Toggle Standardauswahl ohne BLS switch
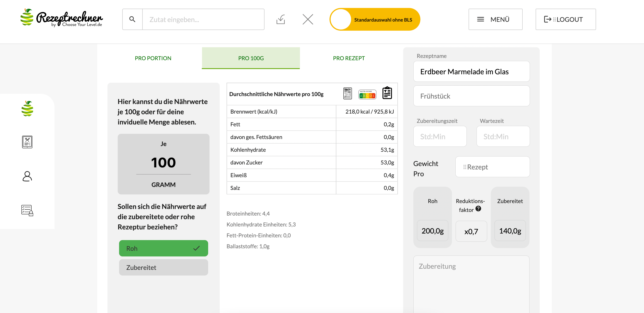 pos(374,20)
